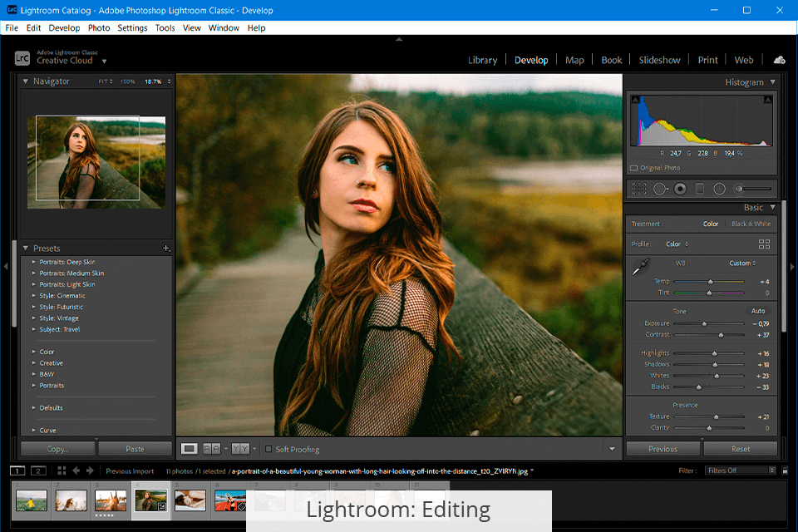The width and height of the screenshot is (798, 532).
Task: Click the Reset button
Action: click(740, 449)
